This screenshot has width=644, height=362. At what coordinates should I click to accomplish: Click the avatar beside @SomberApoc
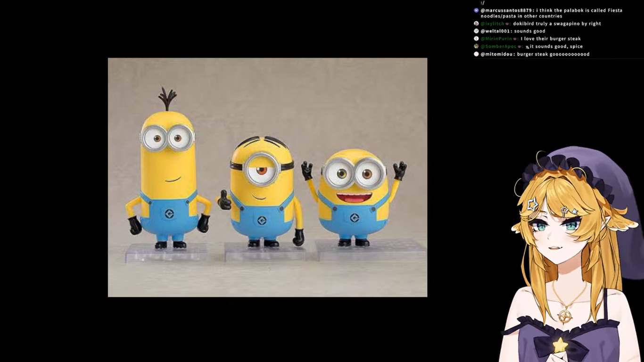click(476, 46)
